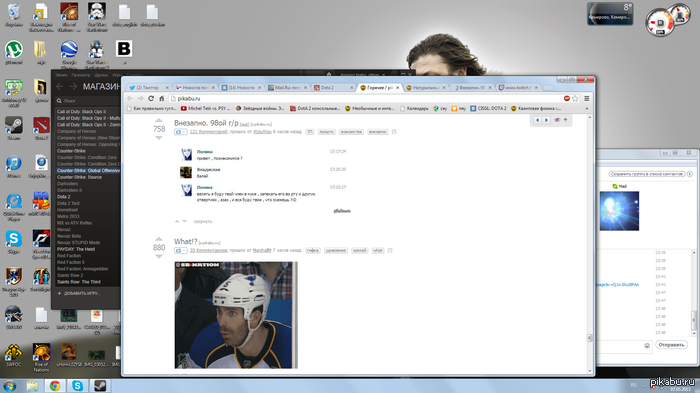
Task: Open the Друзья menu in Steam
Action: pyautogui.click(x=101, y=75)
